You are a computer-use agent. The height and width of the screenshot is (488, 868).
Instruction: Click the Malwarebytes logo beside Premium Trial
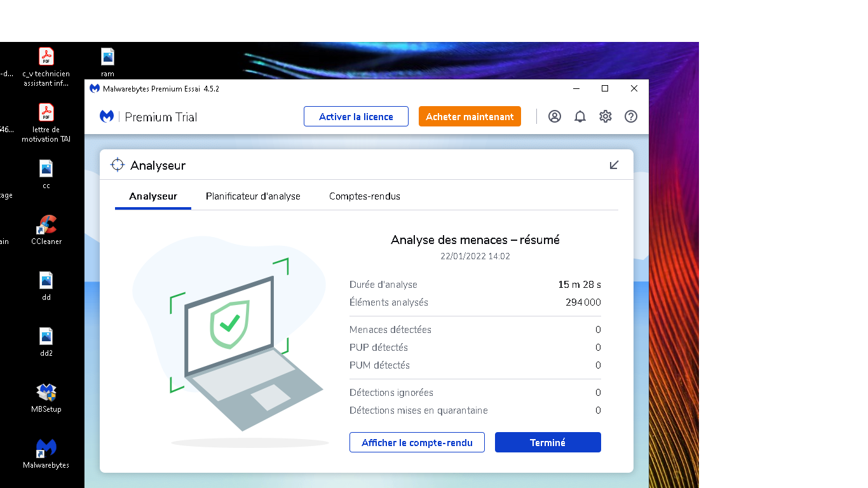[x=107, y=116]
